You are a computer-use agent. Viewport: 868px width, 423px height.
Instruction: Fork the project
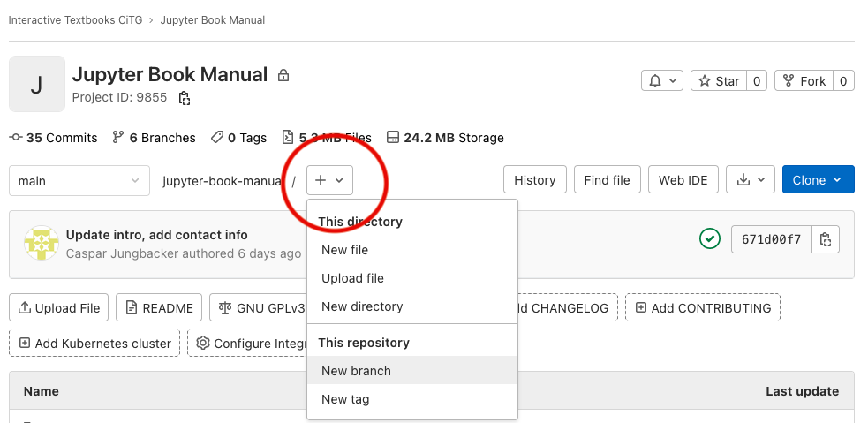pyautogui.click(x=804, y=81)
